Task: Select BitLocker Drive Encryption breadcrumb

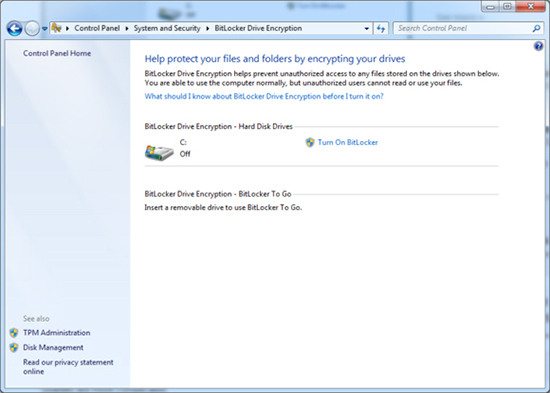Action: [x=258, y=28]
